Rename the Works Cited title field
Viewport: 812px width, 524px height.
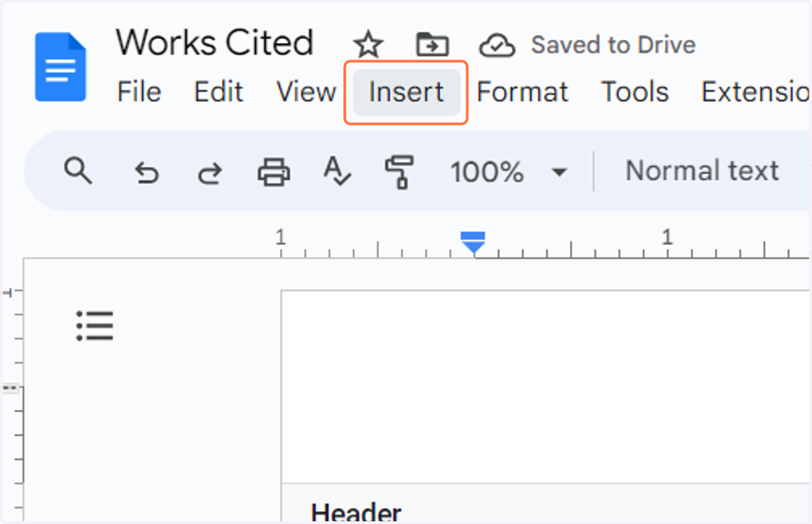(x=215, y=43)
